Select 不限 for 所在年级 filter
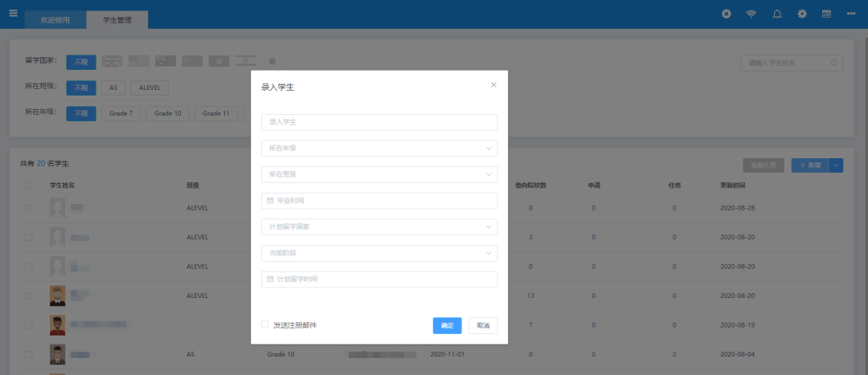The image size is (868, 375). click(81, 114)
